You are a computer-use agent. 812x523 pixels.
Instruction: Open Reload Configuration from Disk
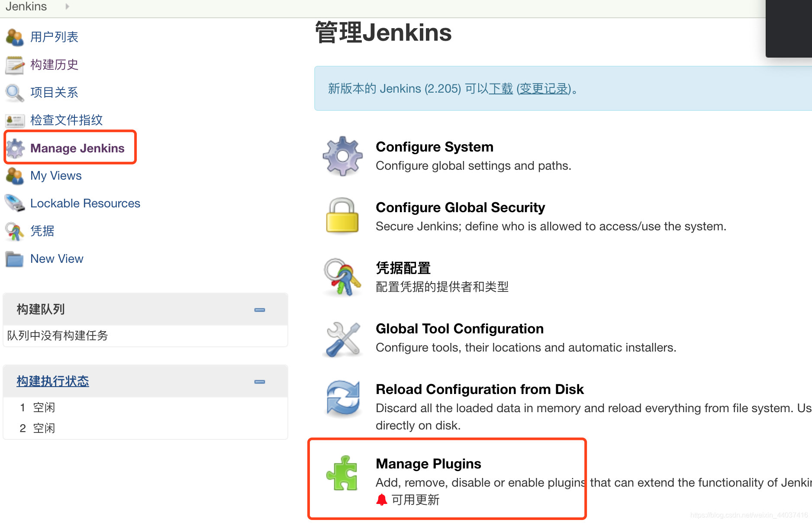pos(480,389)
